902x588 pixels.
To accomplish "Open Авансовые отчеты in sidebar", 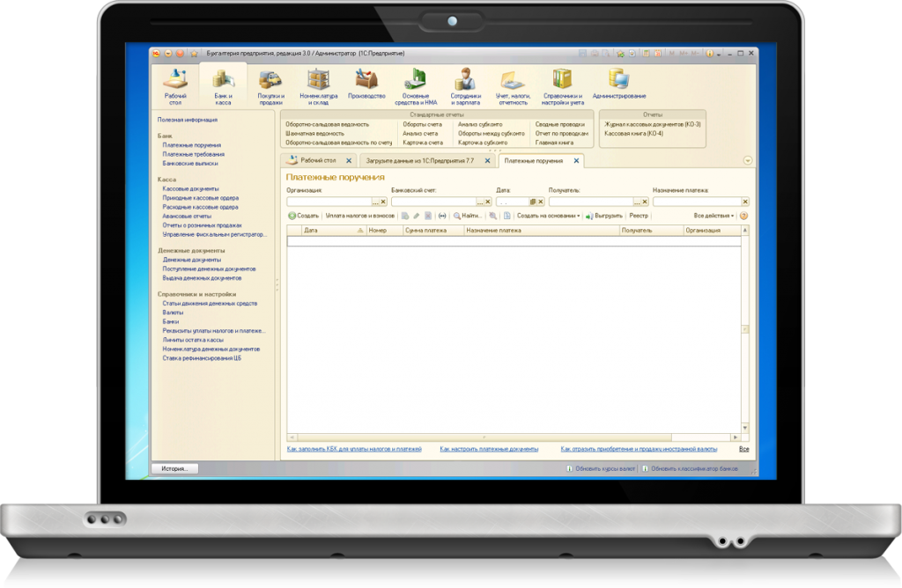I will pos(187,217).
